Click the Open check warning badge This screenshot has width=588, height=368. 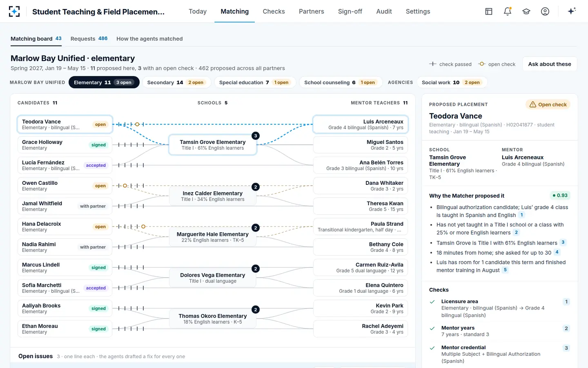pos(548,105)
